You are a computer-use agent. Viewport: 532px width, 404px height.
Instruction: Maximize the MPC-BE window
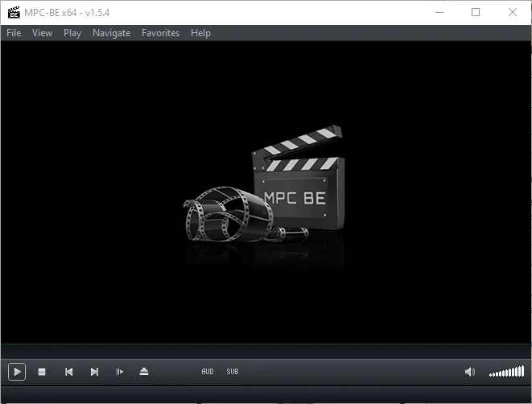(476, 12)
